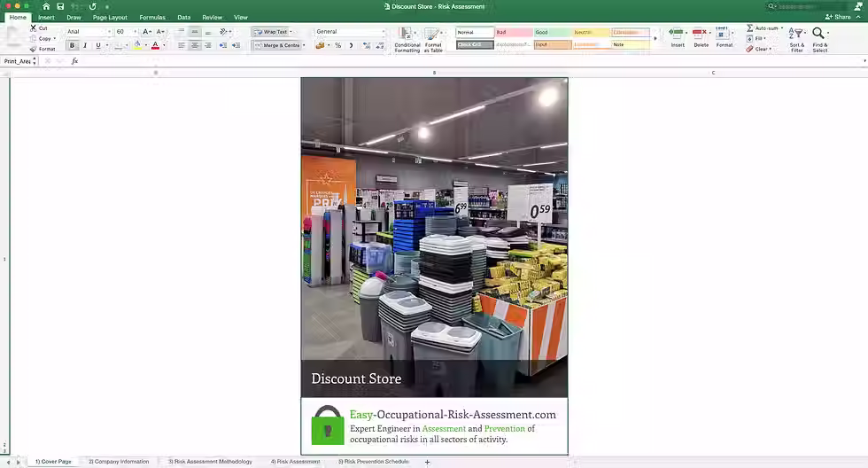Increase font size with larger A icon
Image resolution: width=868 pixels, height=468 pixels.
pyautogui.click(x=147, y=32)
